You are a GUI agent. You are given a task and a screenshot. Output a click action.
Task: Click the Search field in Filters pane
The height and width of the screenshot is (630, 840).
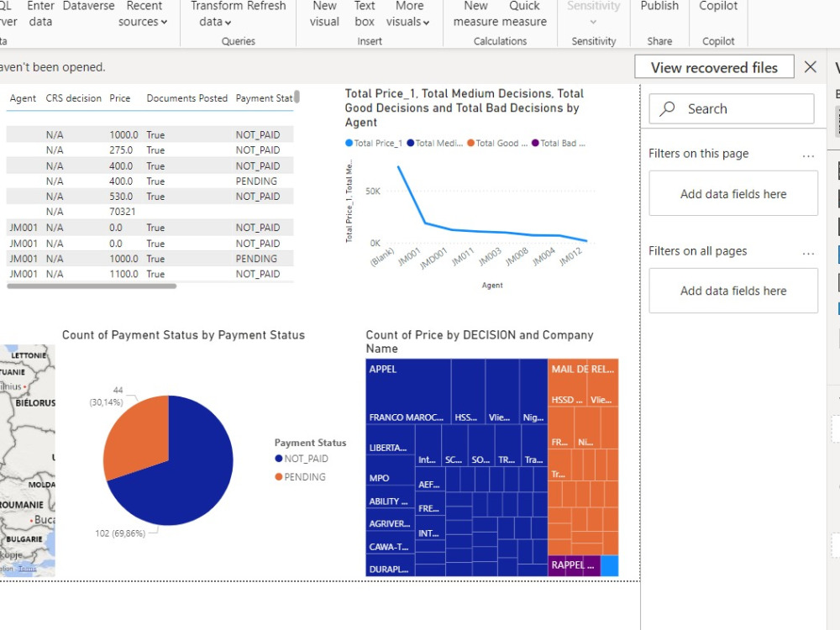coord(732,108)
